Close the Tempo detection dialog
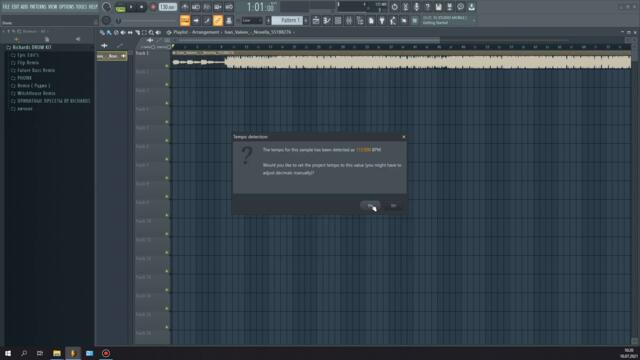This screenshot has width=640, height=360. click(x=404, y=137)
